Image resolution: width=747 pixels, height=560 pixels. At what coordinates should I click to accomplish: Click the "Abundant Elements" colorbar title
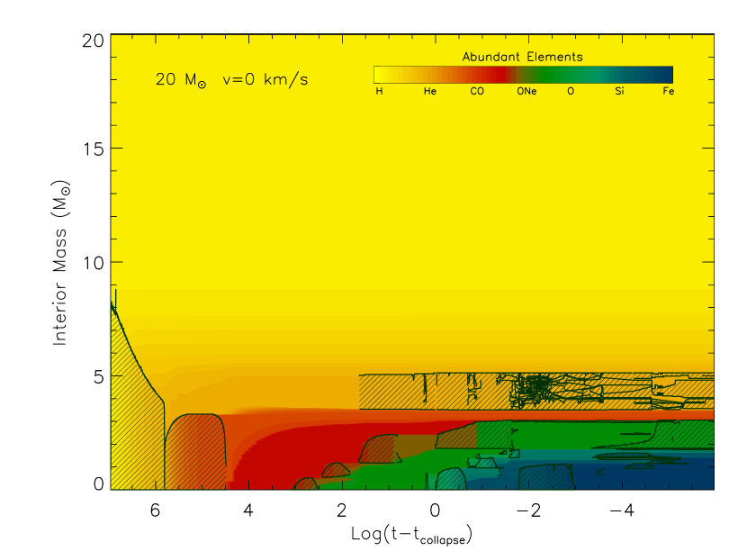(522, 57)
